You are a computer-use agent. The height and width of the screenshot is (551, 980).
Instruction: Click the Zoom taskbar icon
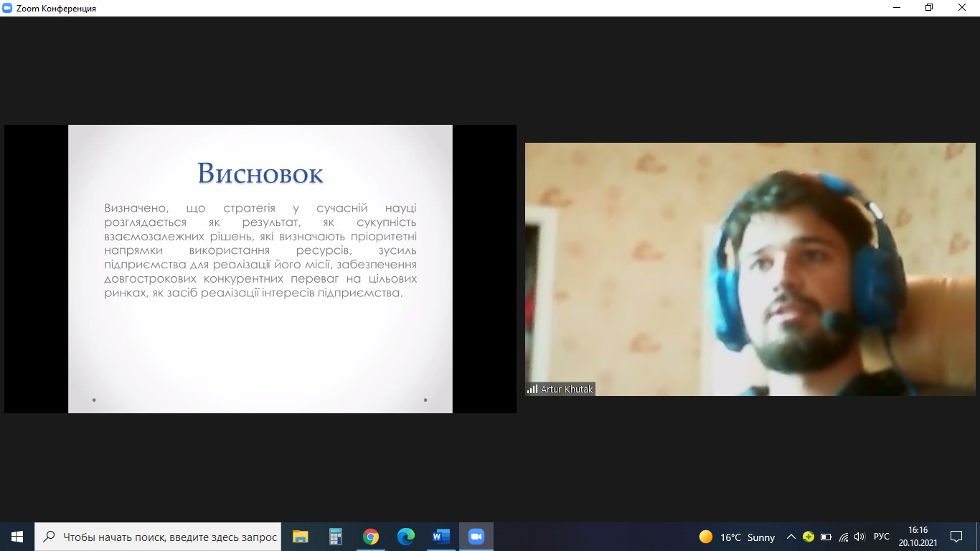pyautogui.click(x=476, y=537)
